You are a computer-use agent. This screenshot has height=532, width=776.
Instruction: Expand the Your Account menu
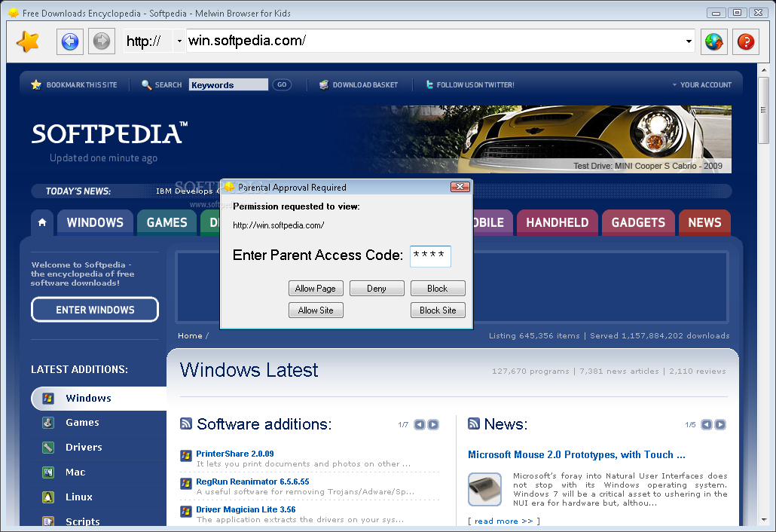701,84
